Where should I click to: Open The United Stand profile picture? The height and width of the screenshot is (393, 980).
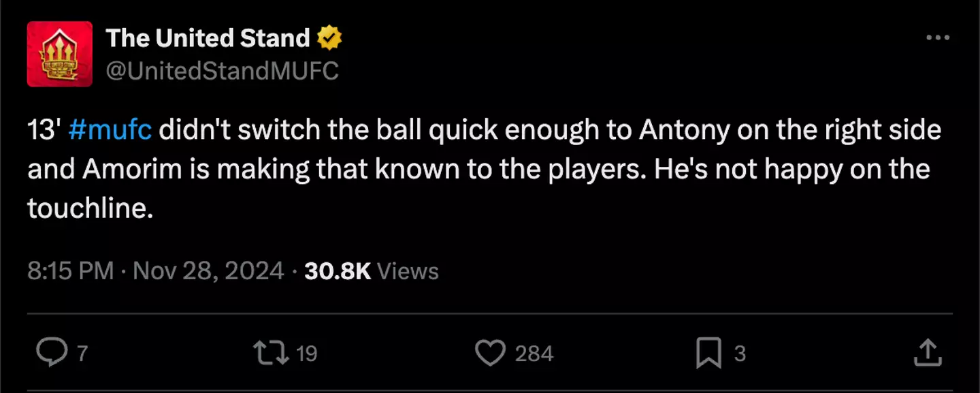(x=60, y=54)
